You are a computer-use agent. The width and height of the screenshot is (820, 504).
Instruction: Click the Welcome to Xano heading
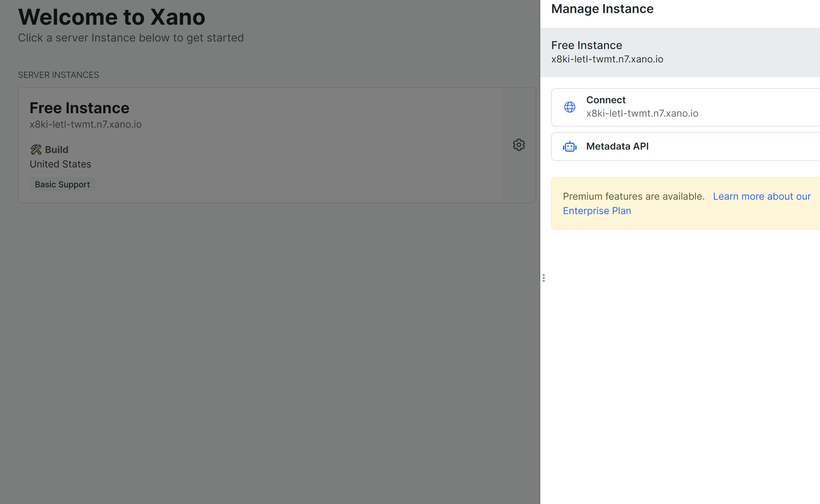point(112,17)
